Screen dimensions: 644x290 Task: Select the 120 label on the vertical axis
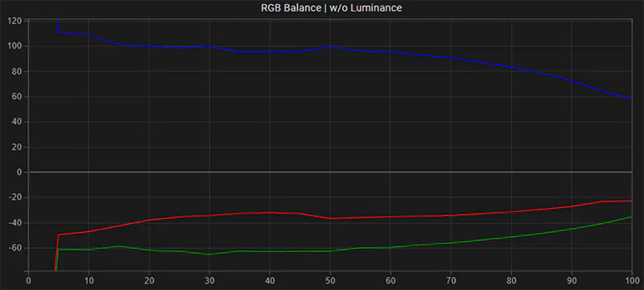14,21
